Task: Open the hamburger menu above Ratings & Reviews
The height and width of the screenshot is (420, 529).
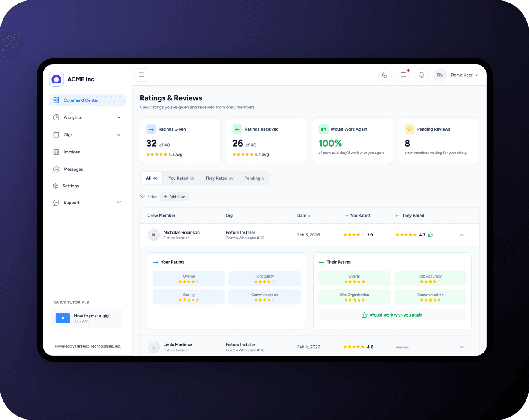Action: 141,75
